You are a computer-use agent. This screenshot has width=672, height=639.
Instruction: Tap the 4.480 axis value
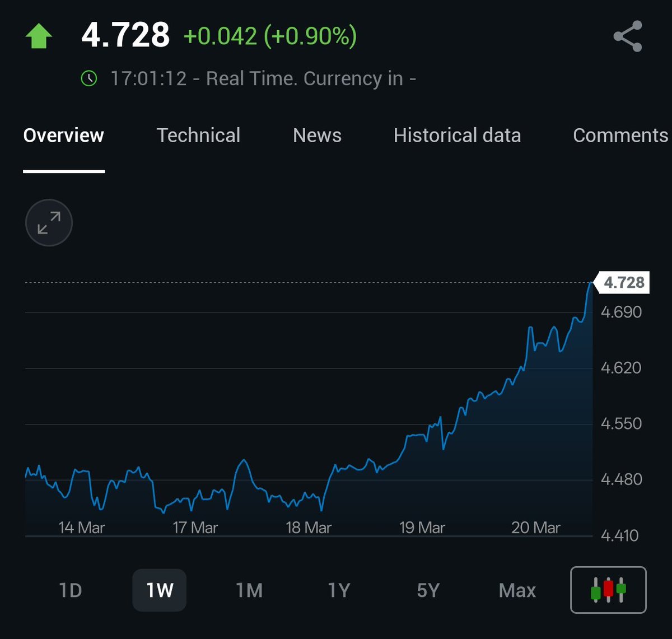click(x=621, y=479)
